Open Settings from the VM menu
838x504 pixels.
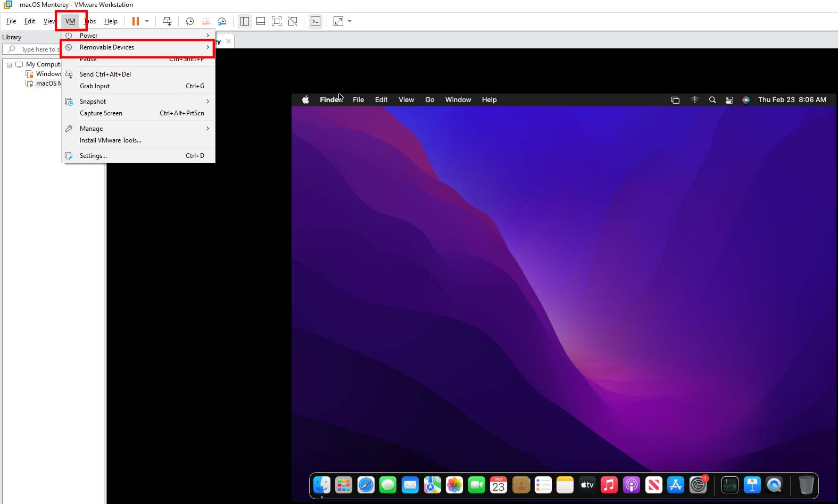[93, 156]
